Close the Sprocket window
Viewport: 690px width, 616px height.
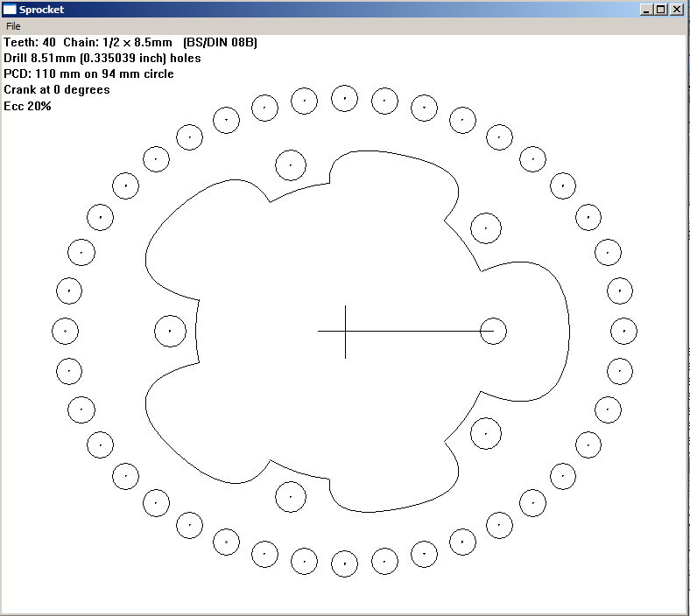click(x=676, y=10)
